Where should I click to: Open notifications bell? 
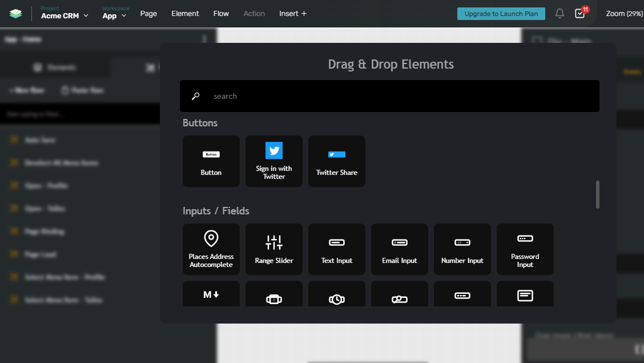click(560, 14)
